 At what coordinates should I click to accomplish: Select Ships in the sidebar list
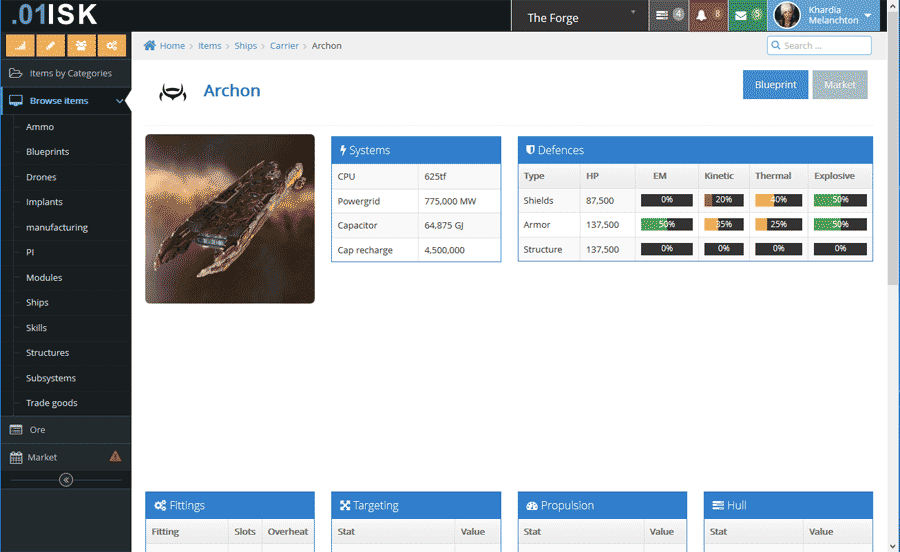(x=37, y=302)
